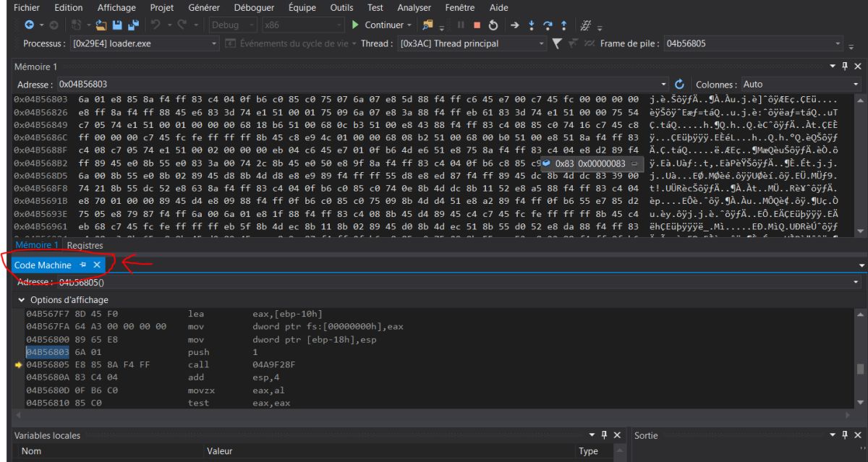Open the Edition menu
Screen dimensions: 868x462
click(69, 7)
